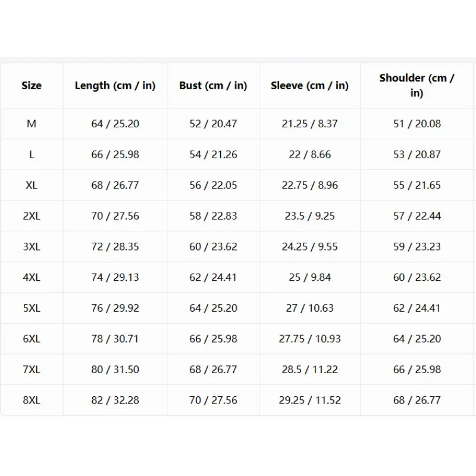
Task: Click the 68 / 26.77 shoulder cell
Action: 417,400
